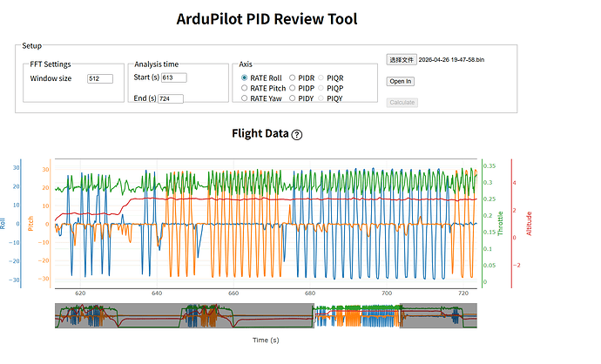The image size is (601, 364).
Task: Open the Flight Data help question-mark icon
Action: (297, 135)
